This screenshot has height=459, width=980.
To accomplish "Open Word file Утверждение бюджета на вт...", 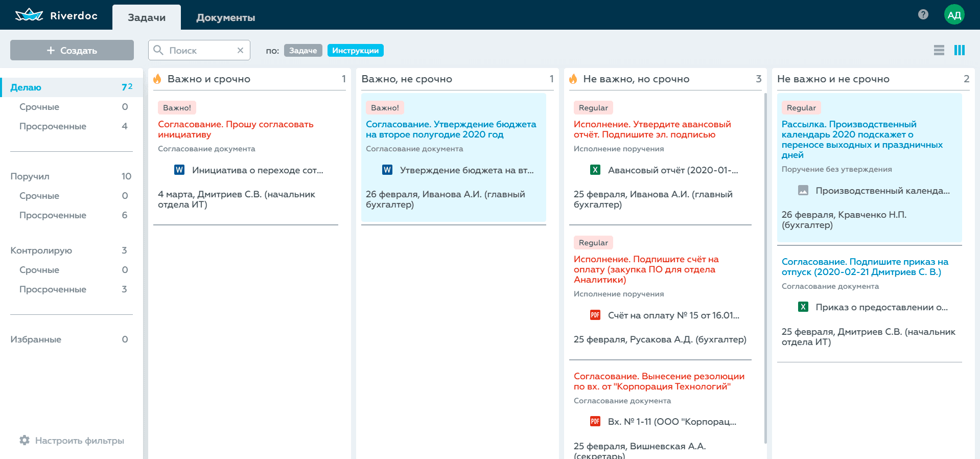I will point(458,170).
